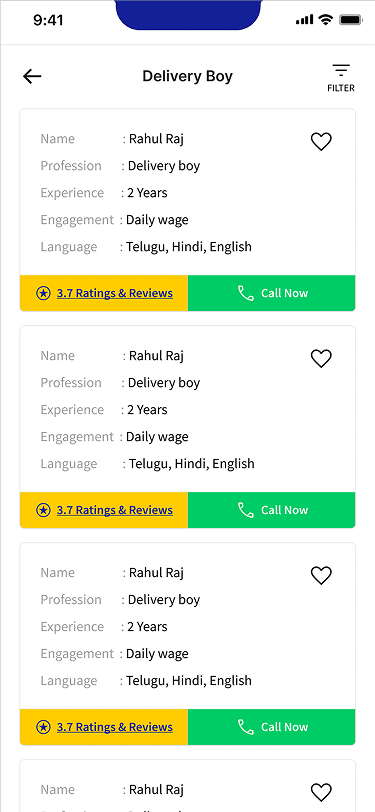The image size is (375, 812).
Task: Favorite the fourth card at the bottom
Action: [x=321, y=792]
